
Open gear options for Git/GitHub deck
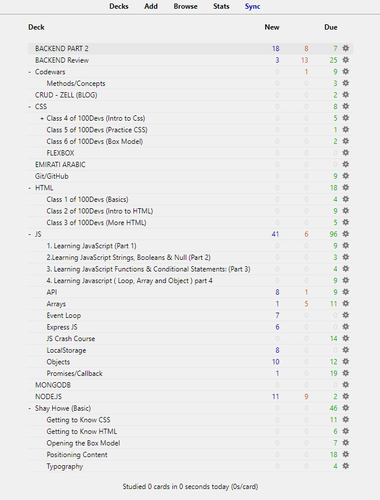click(x=346, y=176)
